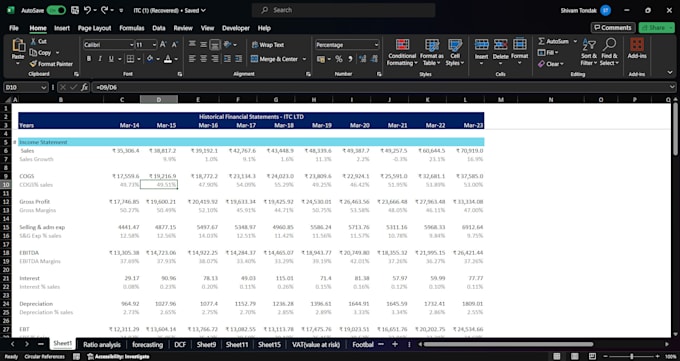Toggle Wrap Text

[268, 45]
